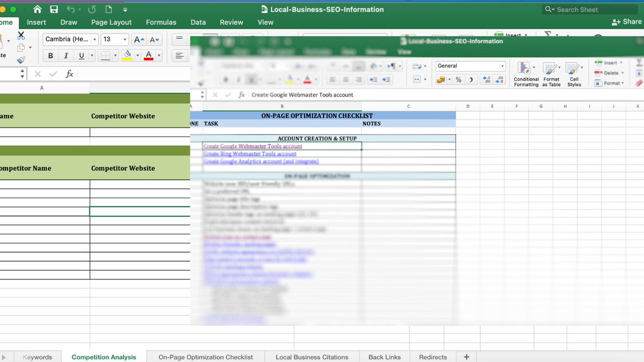Screen dimensions: 644x362
Task: Click Decrease Font Size icon
Action: point(155,39)
